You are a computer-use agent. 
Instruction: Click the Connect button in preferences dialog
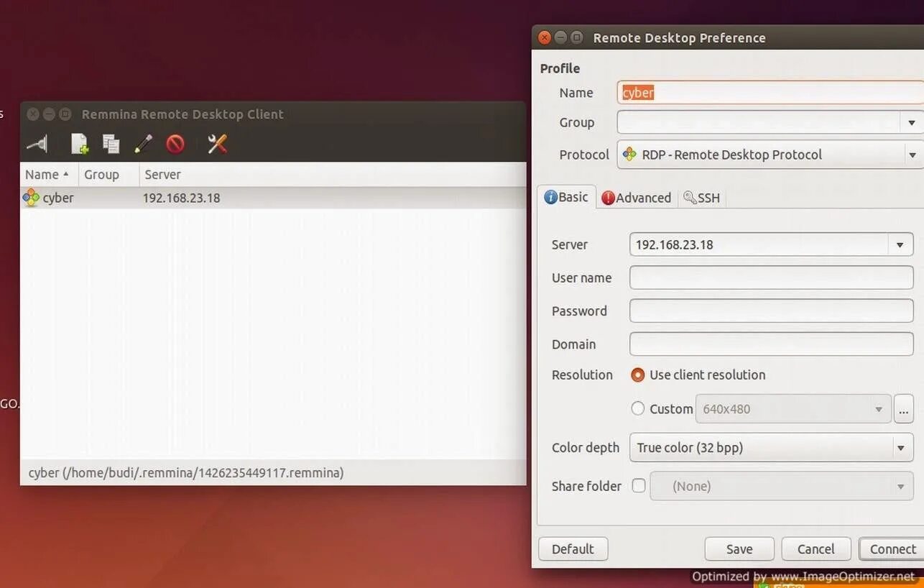pos(892,549)
